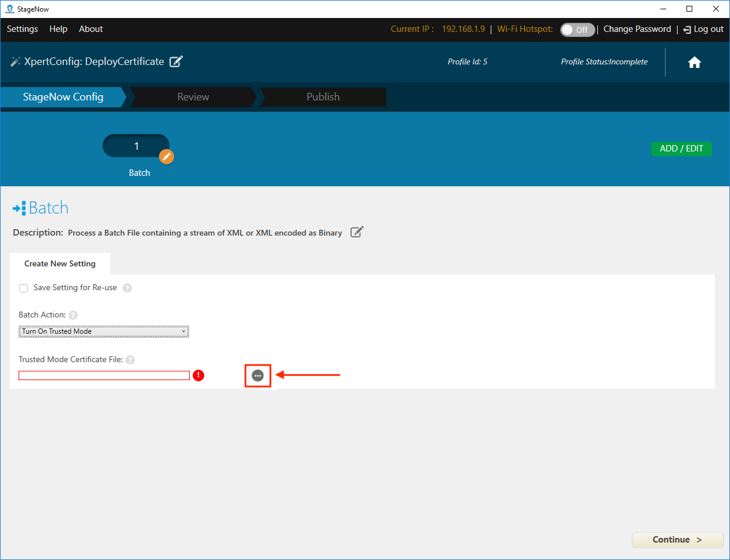Click the red error indicator icon

(x=198, y=375)
